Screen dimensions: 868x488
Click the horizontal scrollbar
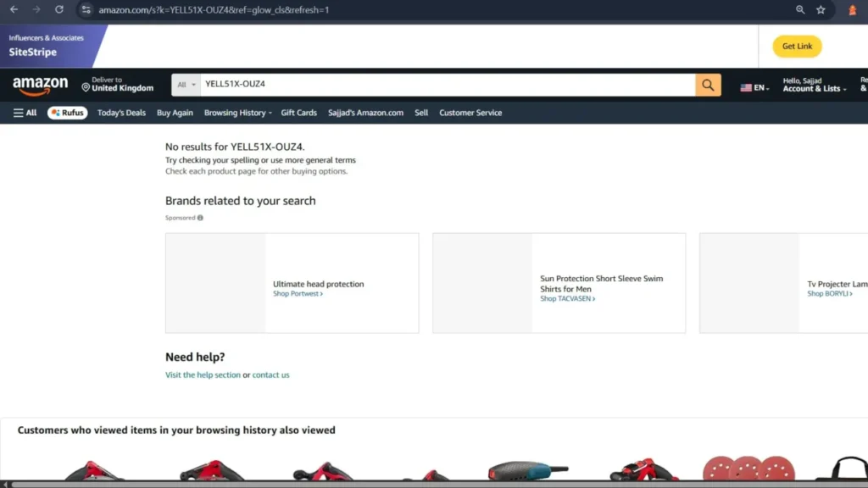pos(440,485)
